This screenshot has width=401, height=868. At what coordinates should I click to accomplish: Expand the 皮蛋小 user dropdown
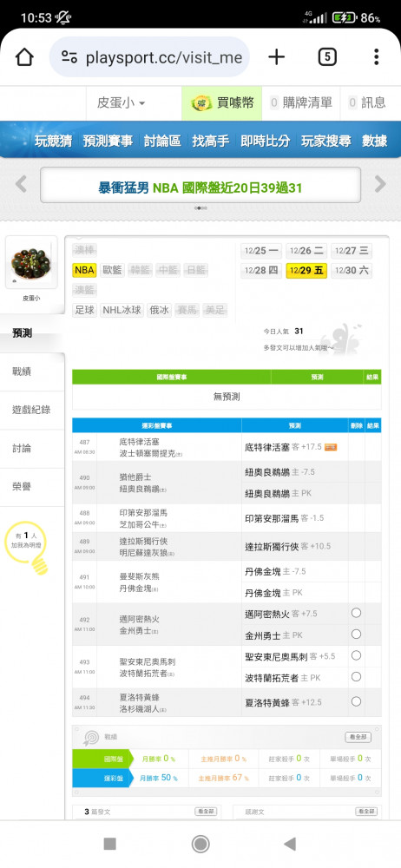click(122, 103)
